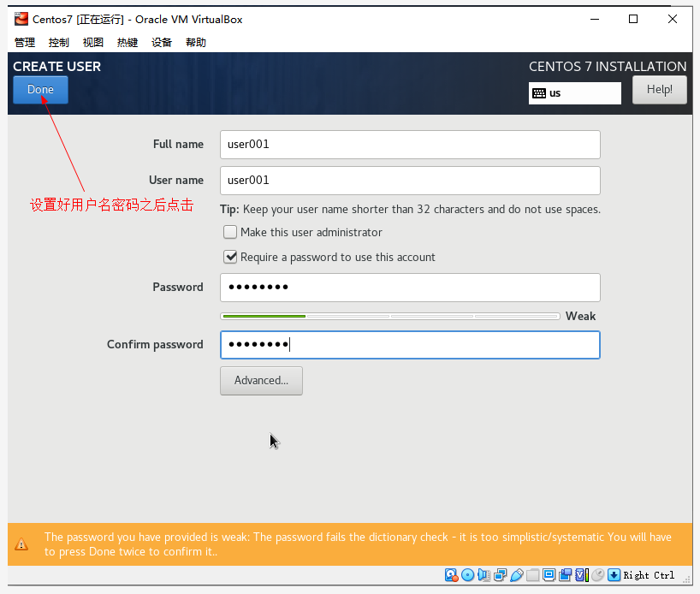Click the video capture status icon
700x594 pixels.
click(565, 575)
